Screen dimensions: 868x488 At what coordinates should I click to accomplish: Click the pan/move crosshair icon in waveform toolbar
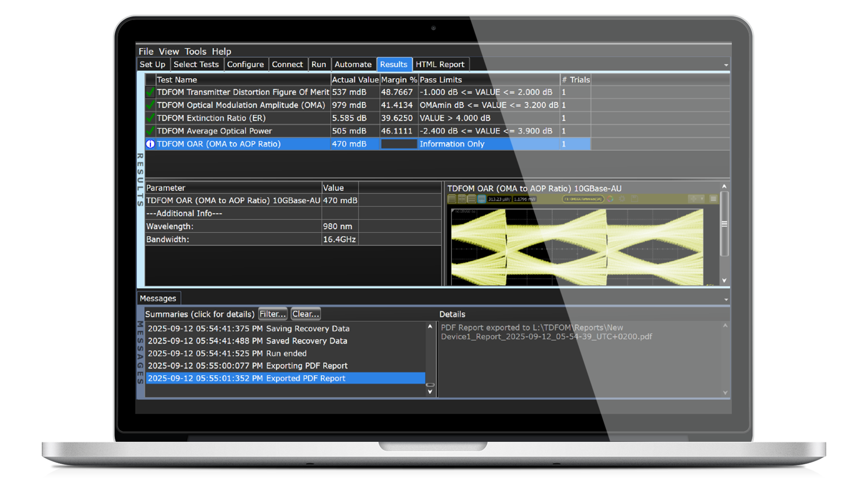(x=693, y=199)
